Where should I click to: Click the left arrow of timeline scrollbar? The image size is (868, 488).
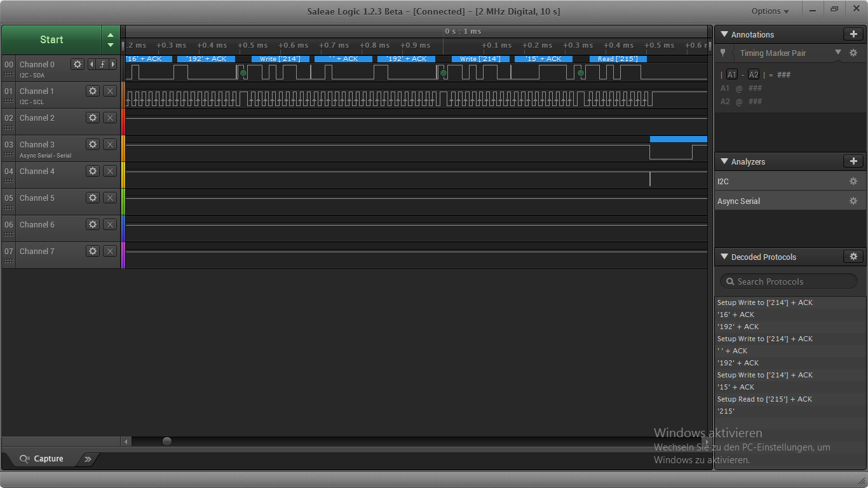point(126,441)
